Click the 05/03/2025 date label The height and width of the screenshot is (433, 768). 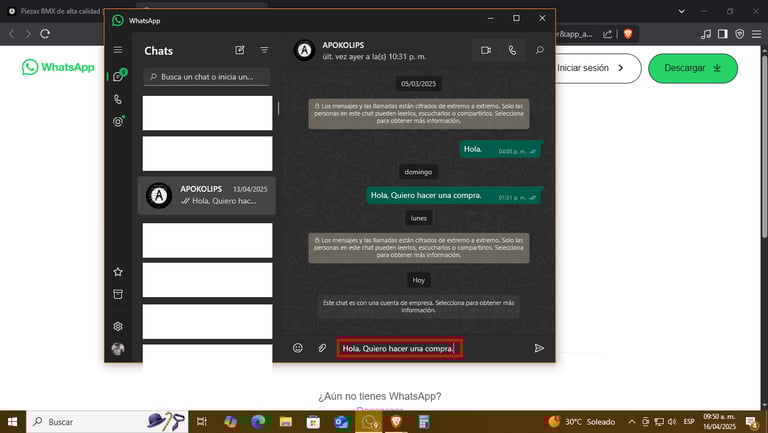pos(419,84)
